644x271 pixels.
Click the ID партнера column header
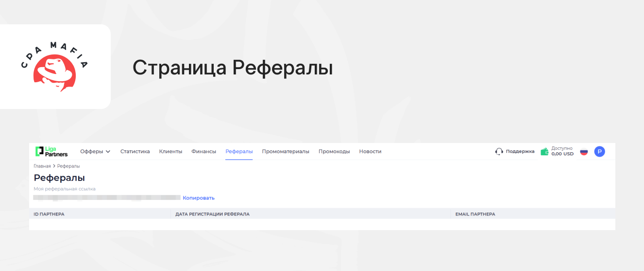pos(49,214)
